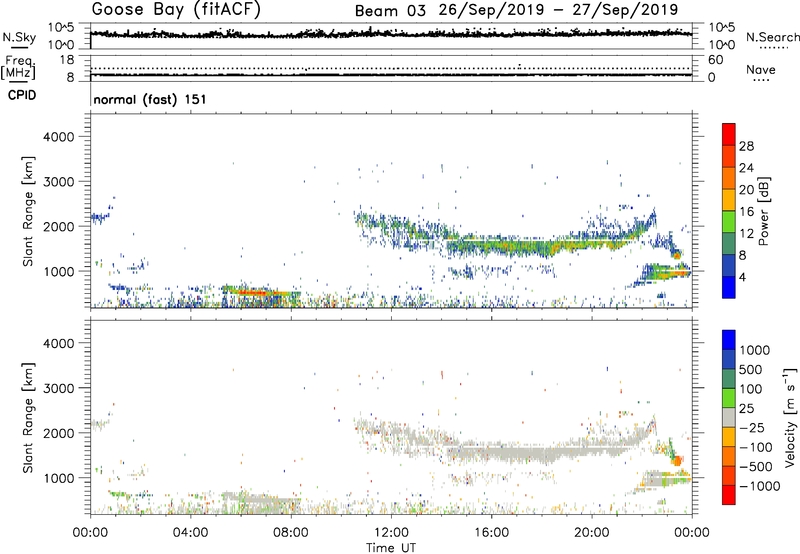Select the 20:00 time tick label
The height and width of the screenshot is (554, 800).
pos(592,533)
